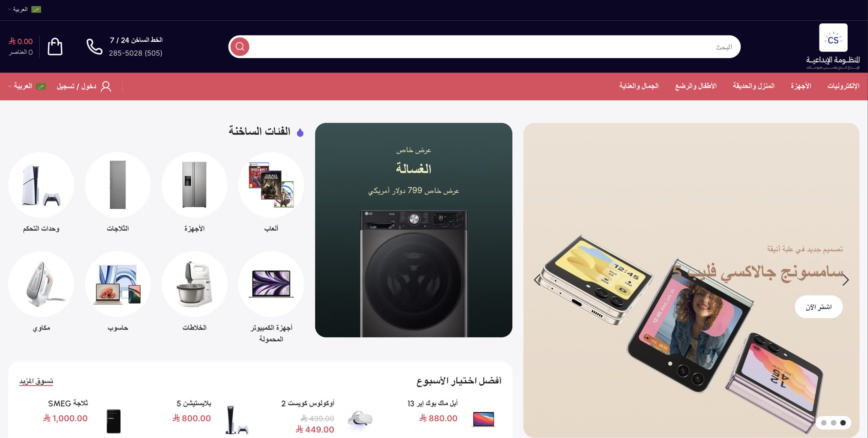This screenshot has width=868, height=438.
Task: Open the shopping bag cart icon
Action: 55,46
